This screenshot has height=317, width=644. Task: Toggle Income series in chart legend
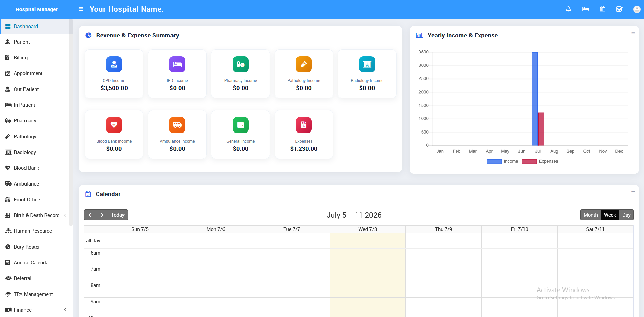pos(502,161)
